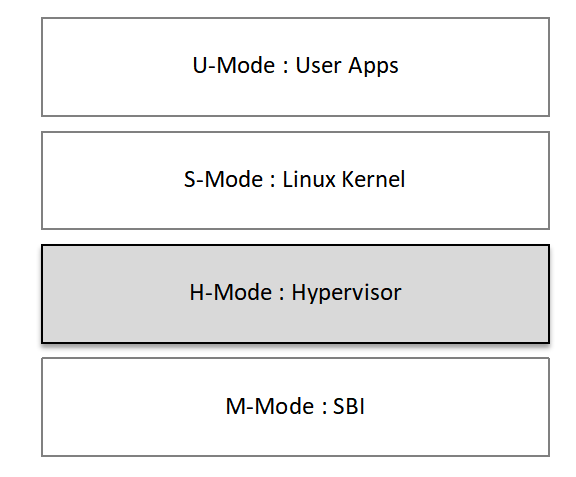
Task: Click the word 'U-Mode' in top box
Action: [x=234, y=65]
